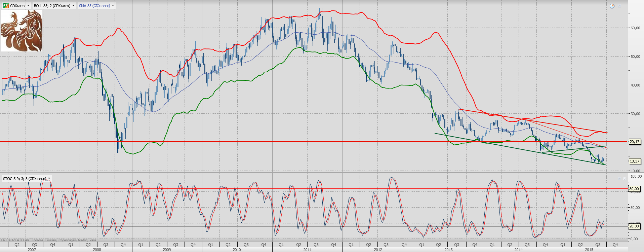Select the 13,37 price label on axis

click(634, 161)
